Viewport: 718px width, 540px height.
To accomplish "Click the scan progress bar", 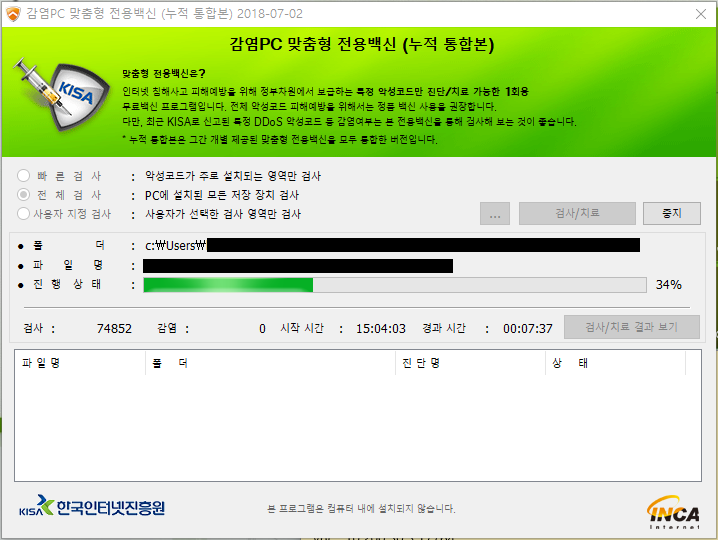I will point(395,285).
